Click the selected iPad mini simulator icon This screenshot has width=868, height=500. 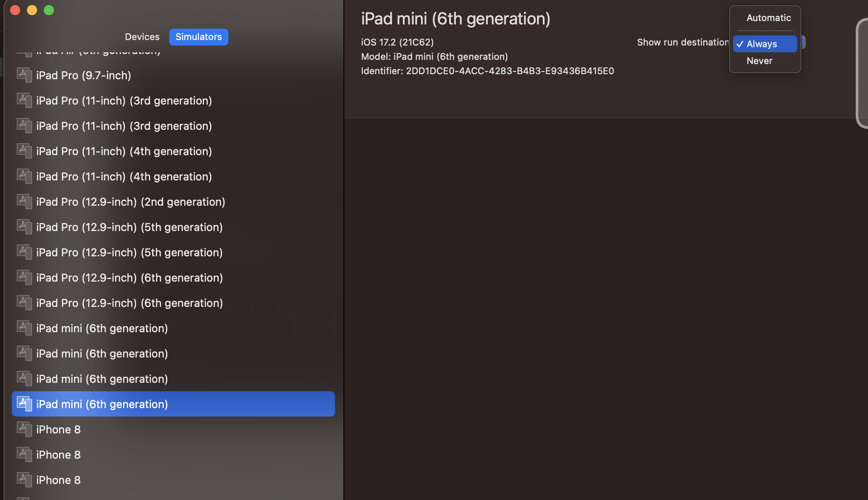pyautogui.click(x=24, y=404)
